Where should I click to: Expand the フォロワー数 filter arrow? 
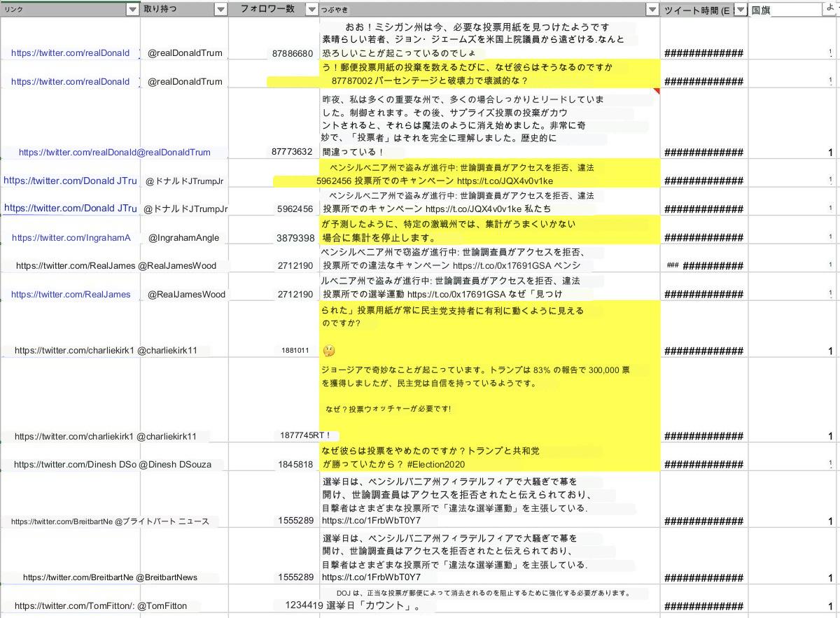click(312, 9)
